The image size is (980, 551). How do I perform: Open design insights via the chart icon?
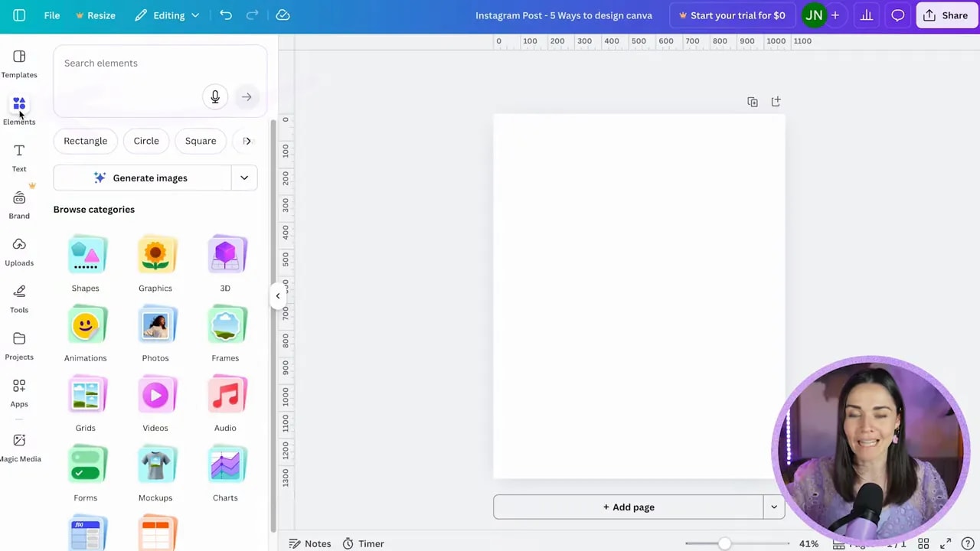click(x=866, y=15)
